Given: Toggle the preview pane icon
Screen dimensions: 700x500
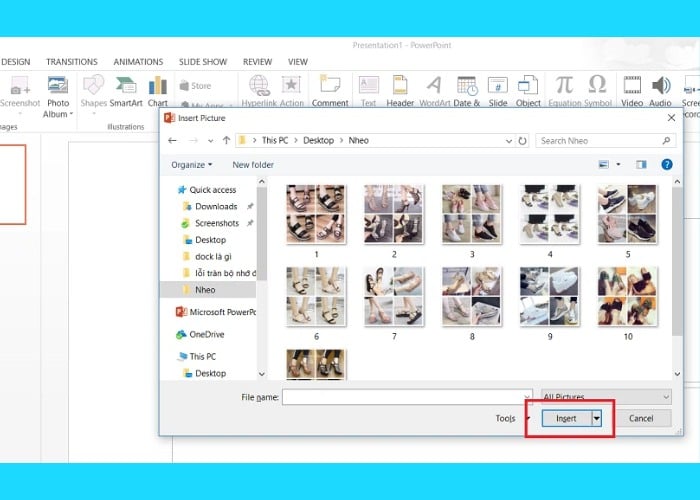Looking at the screenshot, I should [641, 164].
